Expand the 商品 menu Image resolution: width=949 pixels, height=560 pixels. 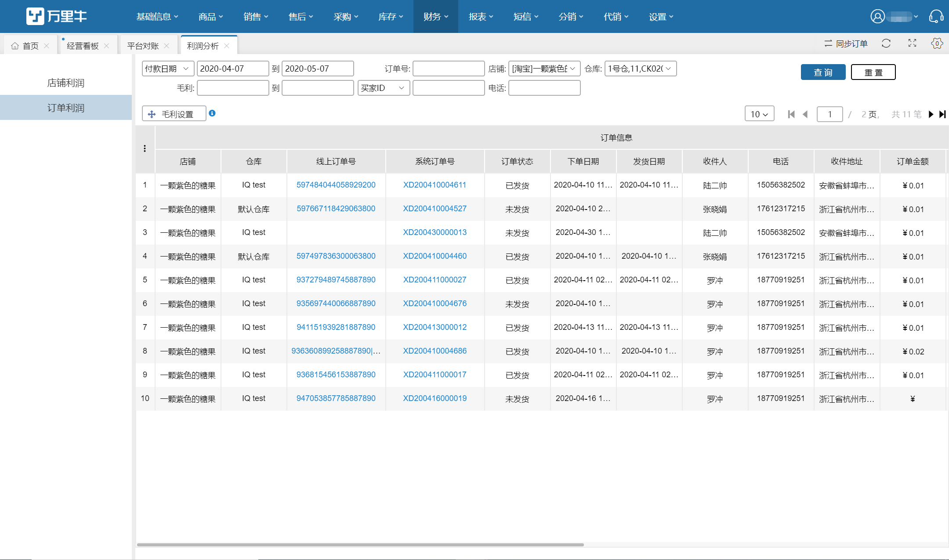tap(211, 17)
